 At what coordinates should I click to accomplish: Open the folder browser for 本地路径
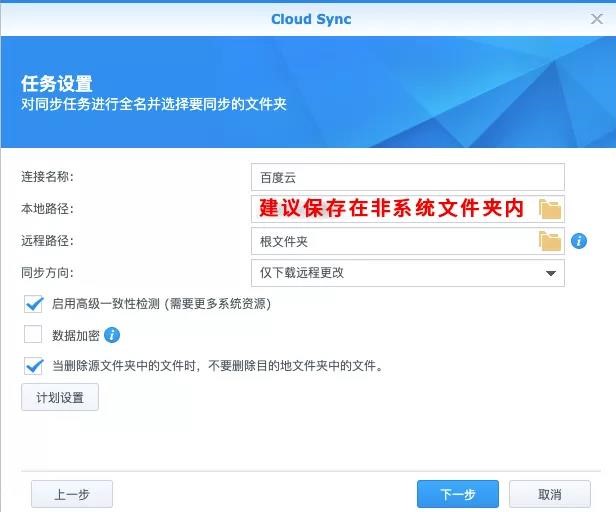[550, 209]
